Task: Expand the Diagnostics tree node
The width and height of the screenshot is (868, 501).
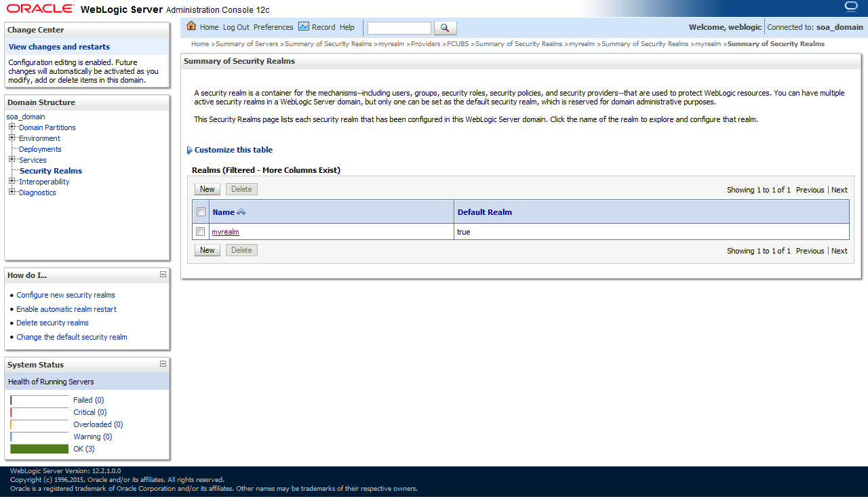Action: pyautogui.click(x=12, y=192)
